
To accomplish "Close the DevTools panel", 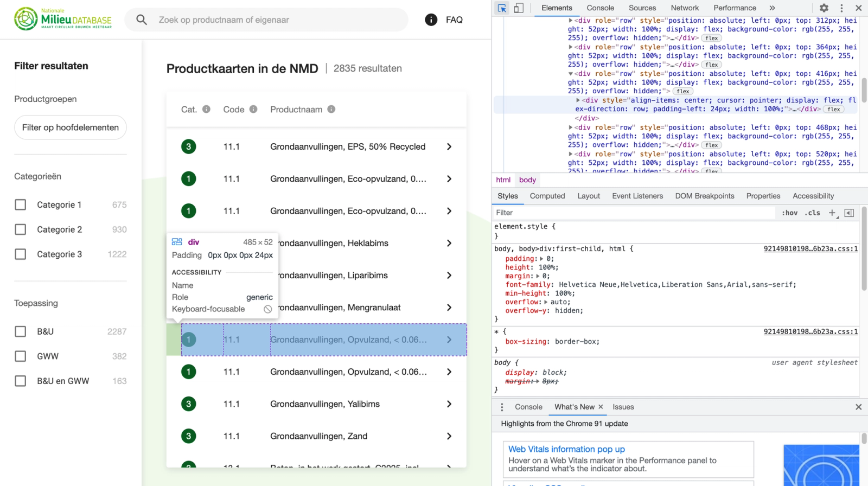I will 858,8.
